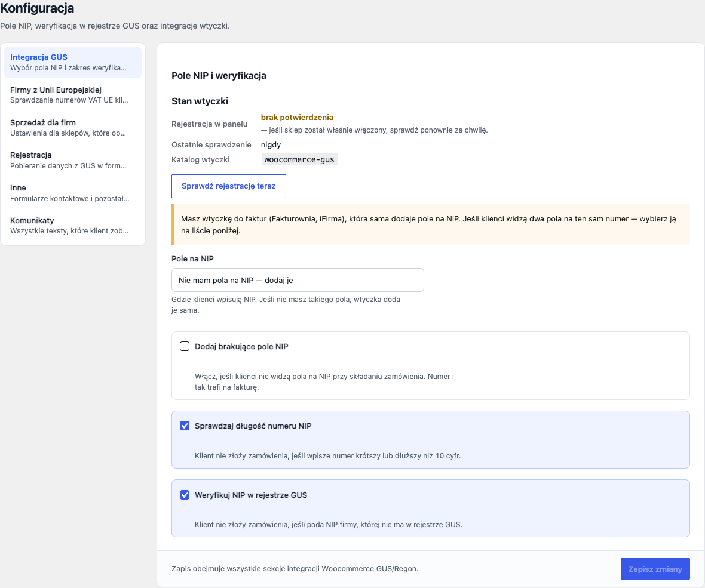
Task: Click the GUS registry verification description text
Action: pyautogui.click(x=328, y=524)
